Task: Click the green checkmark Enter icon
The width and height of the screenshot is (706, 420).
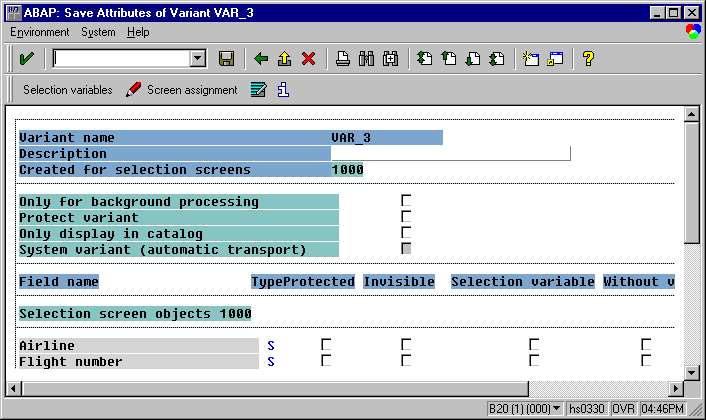Action: coord(27,59)
